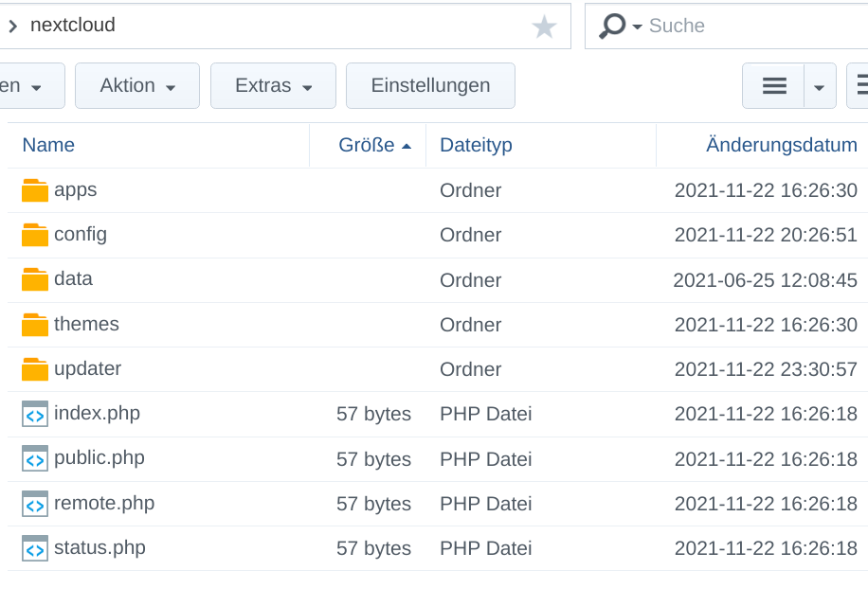Select the themes folder name

click(86, 324)
